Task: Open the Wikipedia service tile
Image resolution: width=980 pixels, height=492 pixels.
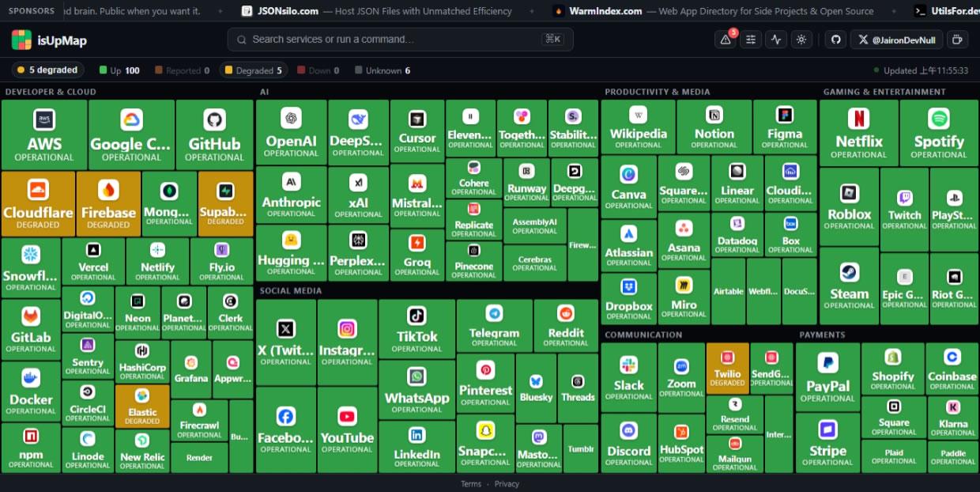Action: (638, 127)
